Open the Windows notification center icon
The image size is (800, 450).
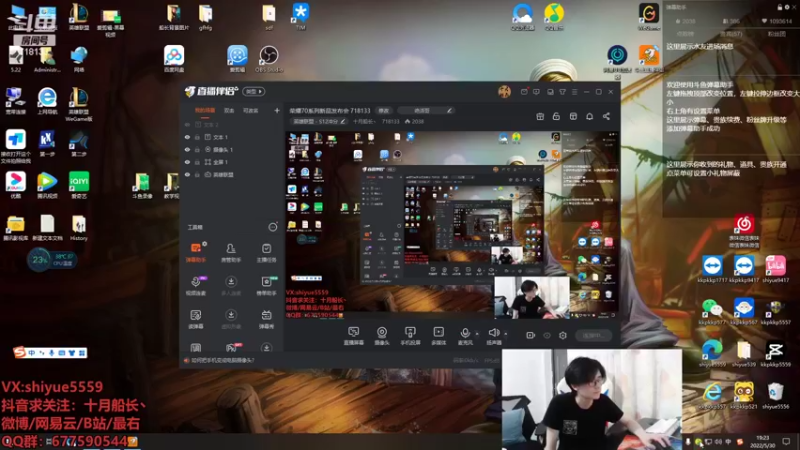[786, 441]
